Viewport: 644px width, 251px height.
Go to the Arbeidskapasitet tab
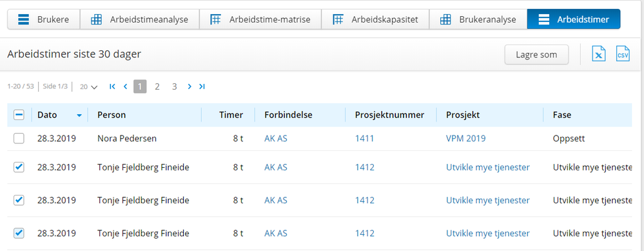(375, 19)
